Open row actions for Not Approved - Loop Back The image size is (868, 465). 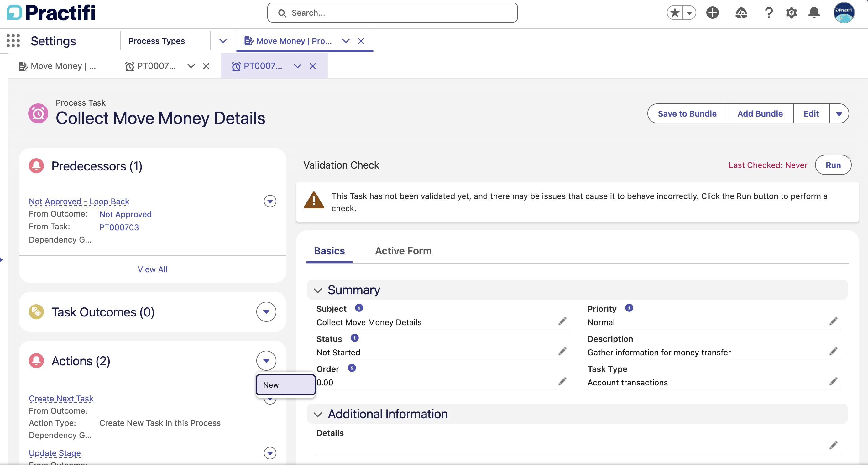tap(270, 201)
